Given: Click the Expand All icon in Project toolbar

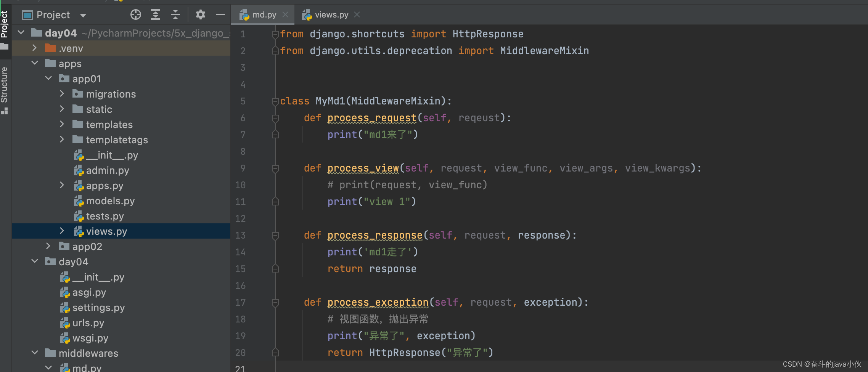Looking at the screenshot, I should click(x=156, y=15).
